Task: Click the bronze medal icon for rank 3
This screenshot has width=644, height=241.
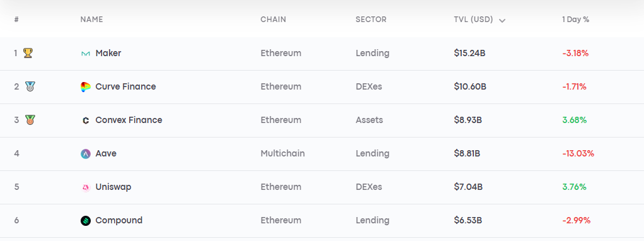Action: pos(30,120)
